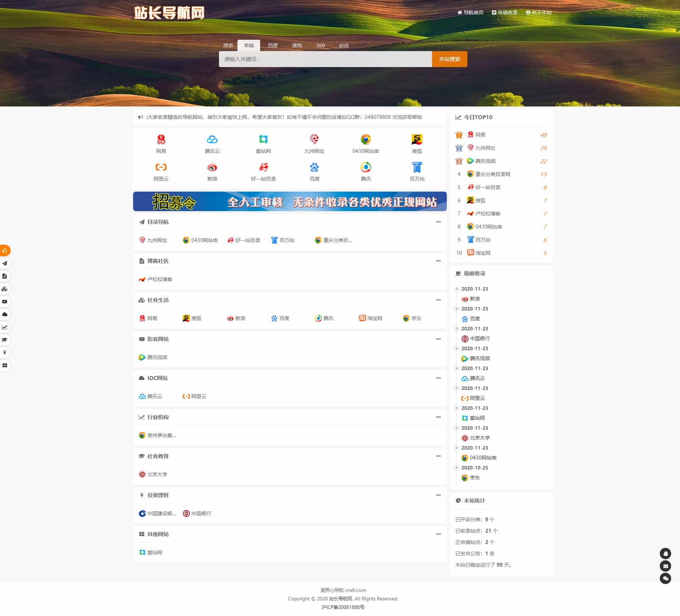Switch to the 搜狗 search tab
This screenshot has width=680, height=616.
tap(297, 45)
